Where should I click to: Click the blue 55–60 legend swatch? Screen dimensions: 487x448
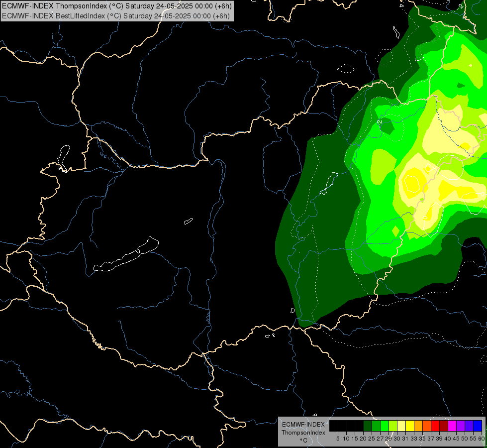click(x=478, y=426)
